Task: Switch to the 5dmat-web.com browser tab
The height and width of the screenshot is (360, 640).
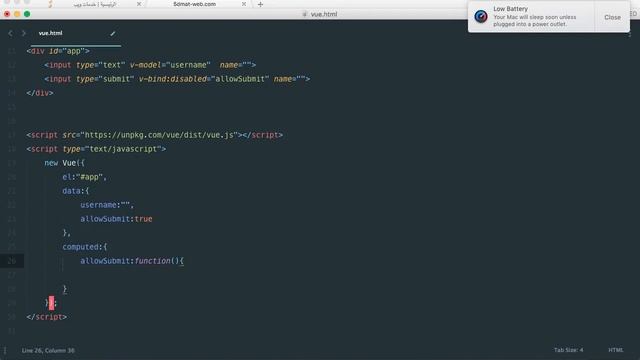Action: click(x=194, y=4)
